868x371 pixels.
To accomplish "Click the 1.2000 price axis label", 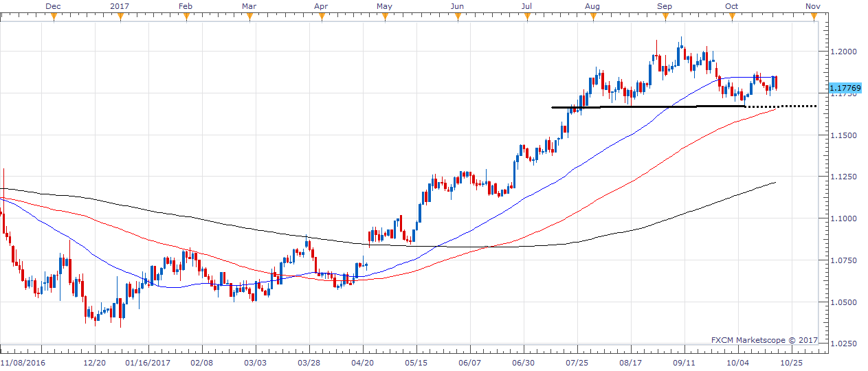I will click(843, 52).
